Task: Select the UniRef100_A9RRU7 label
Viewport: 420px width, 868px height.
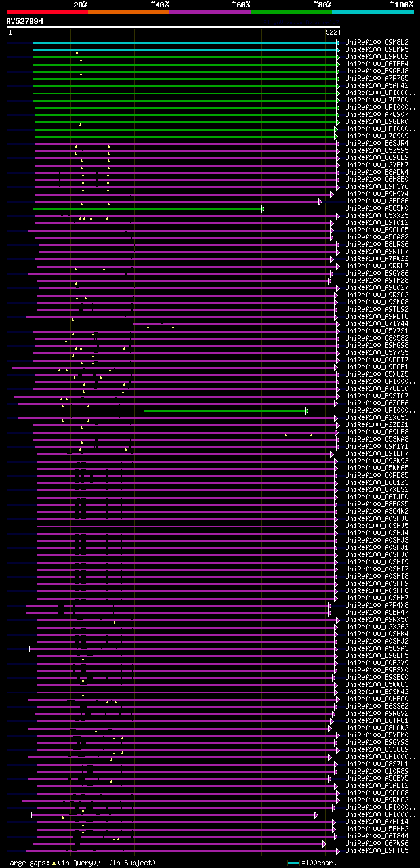Action: coord(377,266)
